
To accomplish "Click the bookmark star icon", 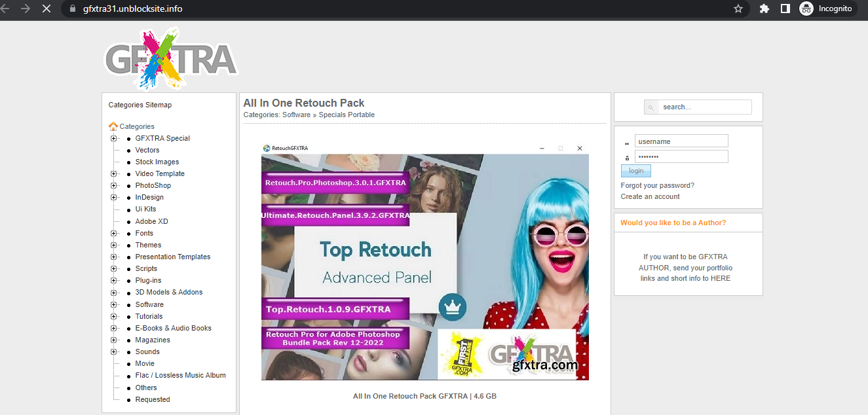I will point(738,9).
